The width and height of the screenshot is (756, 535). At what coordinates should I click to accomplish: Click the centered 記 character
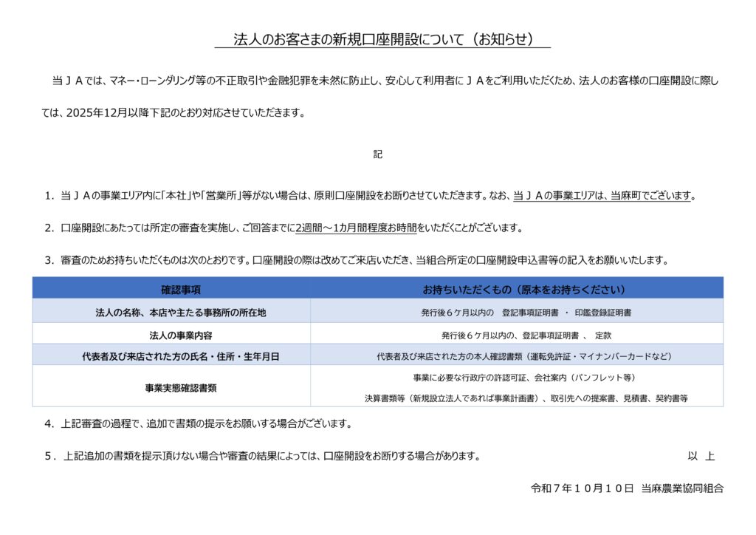tap(378, 154)
